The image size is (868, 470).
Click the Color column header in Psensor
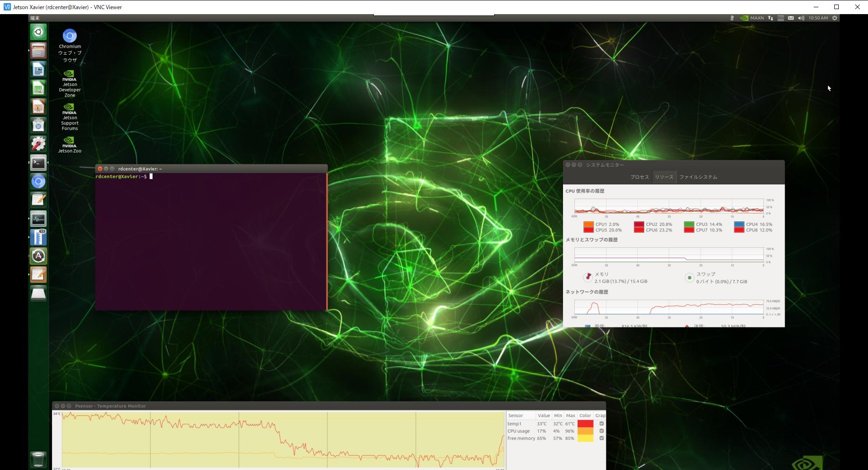[x=585, y=415]
